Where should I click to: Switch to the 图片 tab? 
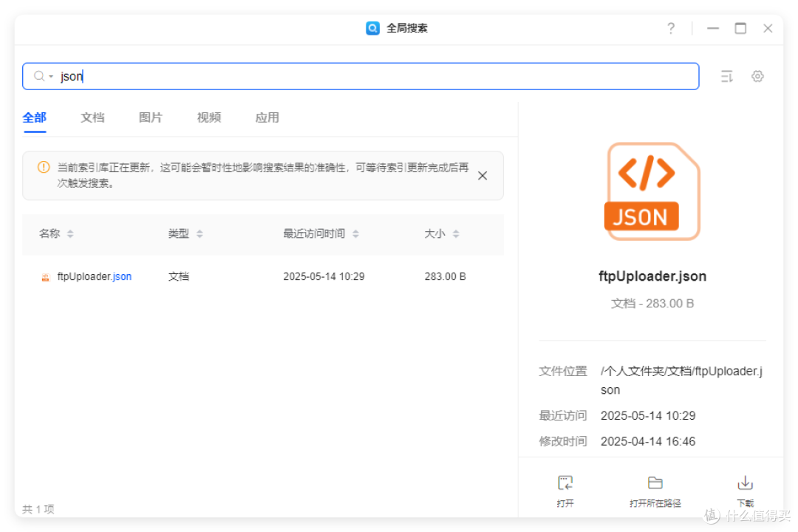(151, 118)
